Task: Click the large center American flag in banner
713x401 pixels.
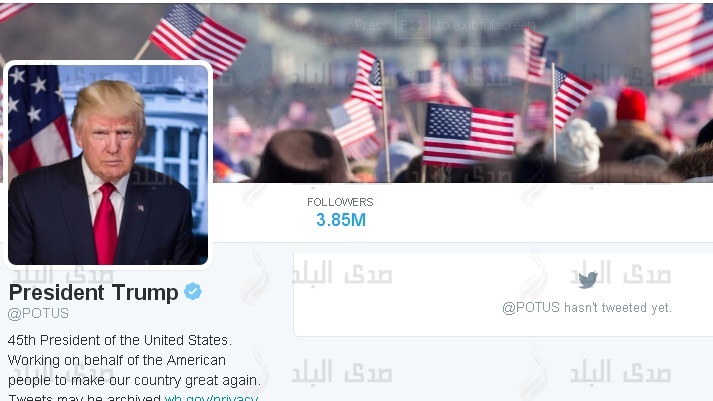Action: 469,135
